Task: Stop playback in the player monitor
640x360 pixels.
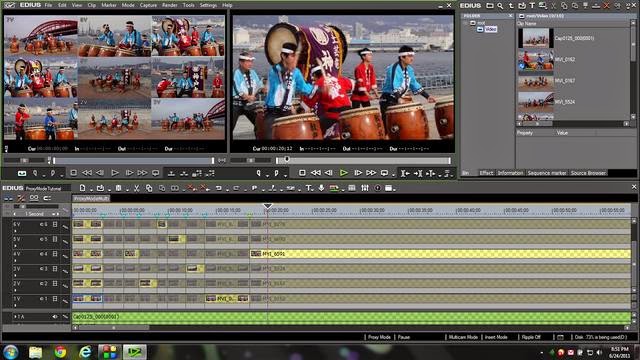Action: pos(73,173)
